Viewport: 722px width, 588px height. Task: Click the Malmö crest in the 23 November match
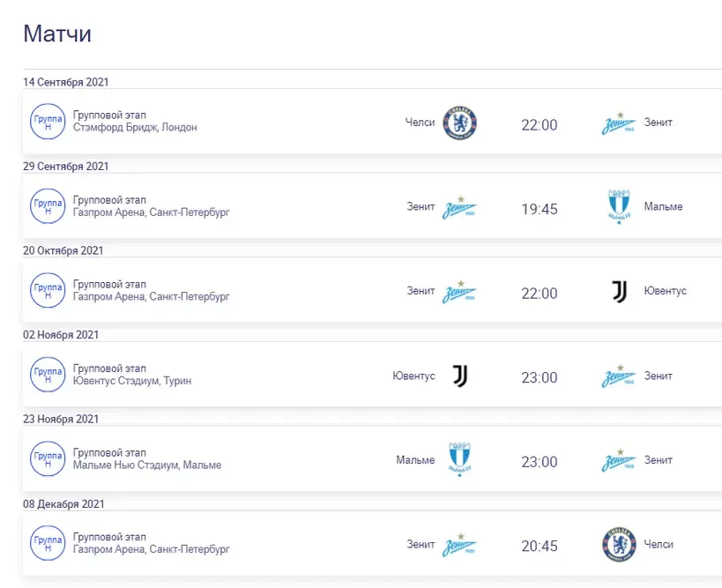tap(459, 459)
